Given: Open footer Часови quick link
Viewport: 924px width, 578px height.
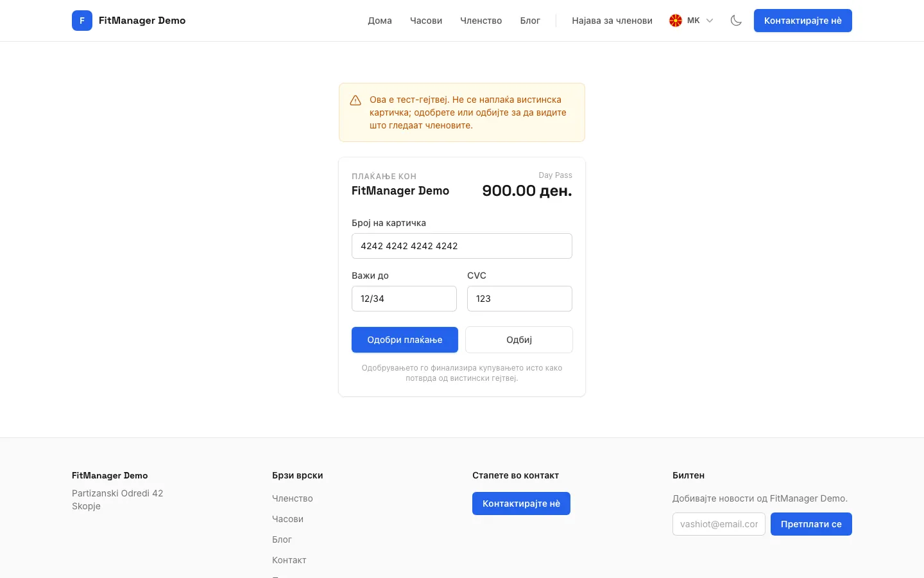Looking at the screenshot, I should point(287,519).
